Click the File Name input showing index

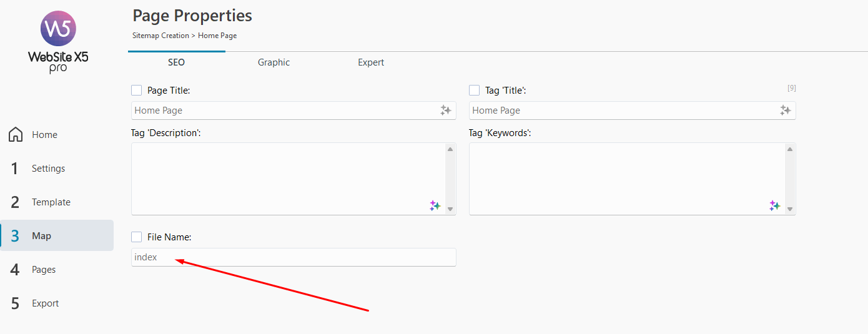[293, 257]
